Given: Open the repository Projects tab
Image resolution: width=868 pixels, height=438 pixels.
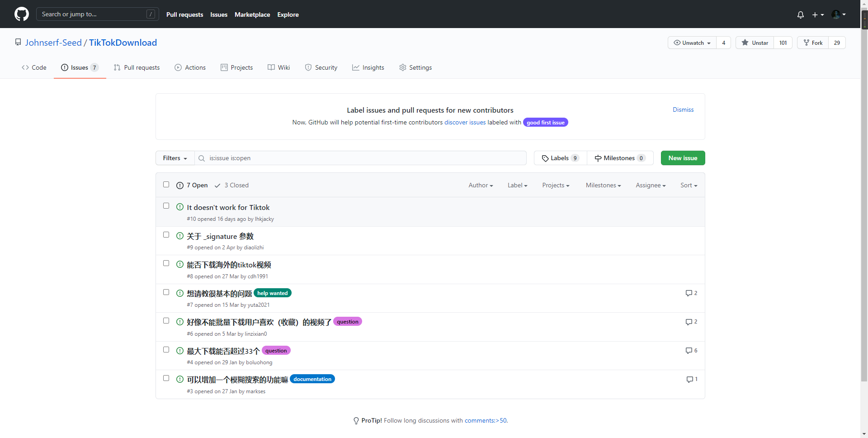Looking at the screenshot, I should (236, 67).
